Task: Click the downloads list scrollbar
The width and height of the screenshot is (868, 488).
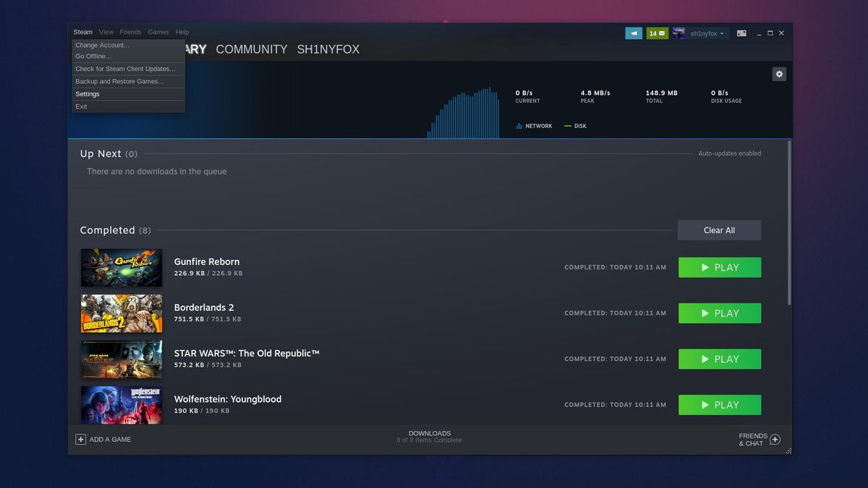Action: tap(789, 222)
